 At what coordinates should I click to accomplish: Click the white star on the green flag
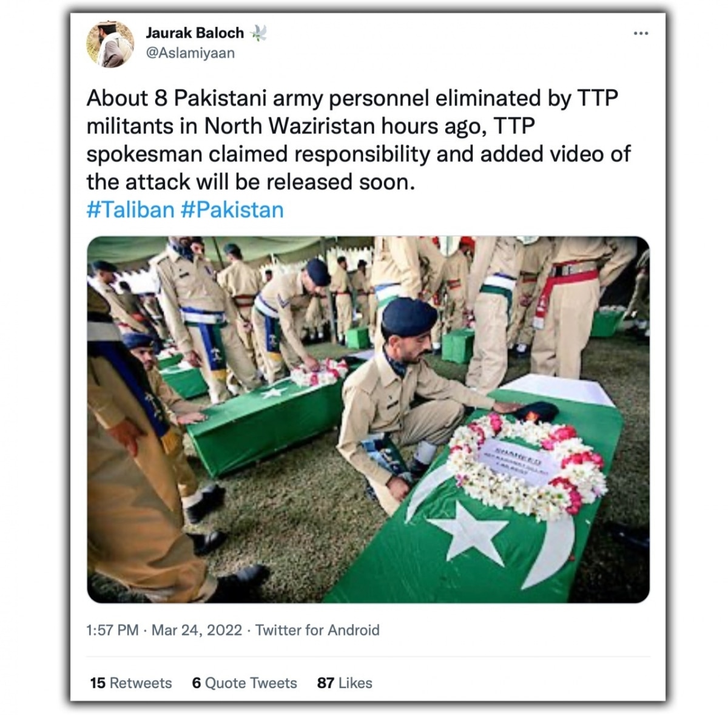468,532
